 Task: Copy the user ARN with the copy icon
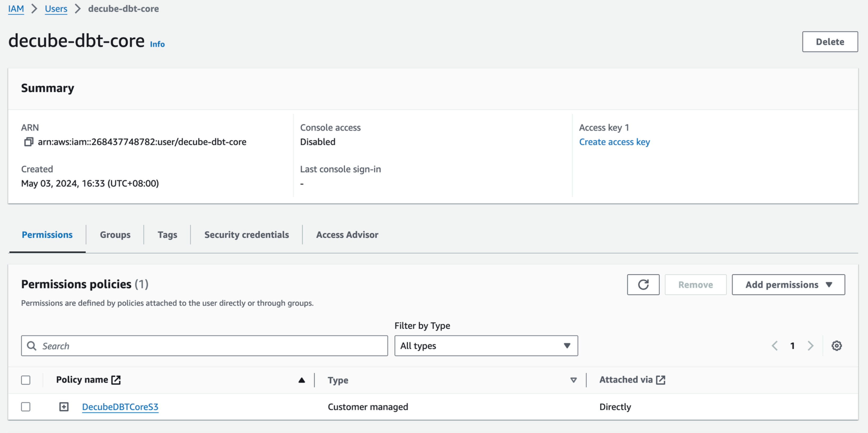(29, 142)
